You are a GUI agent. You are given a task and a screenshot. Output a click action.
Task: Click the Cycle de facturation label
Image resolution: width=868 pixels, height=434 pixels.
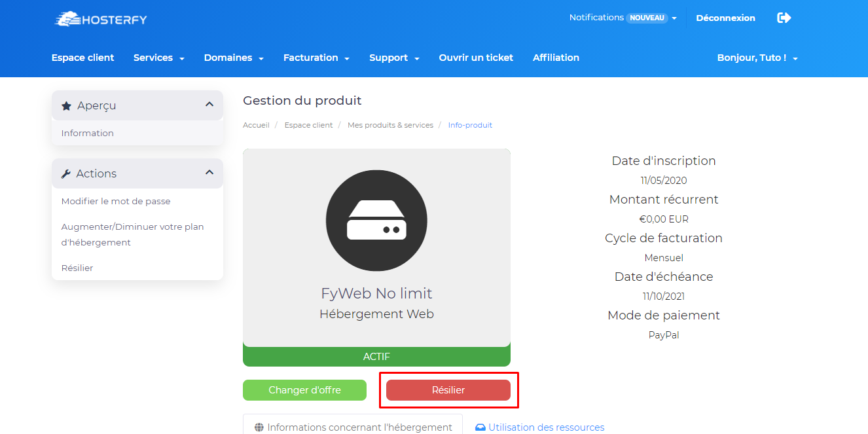coord(664,238)
